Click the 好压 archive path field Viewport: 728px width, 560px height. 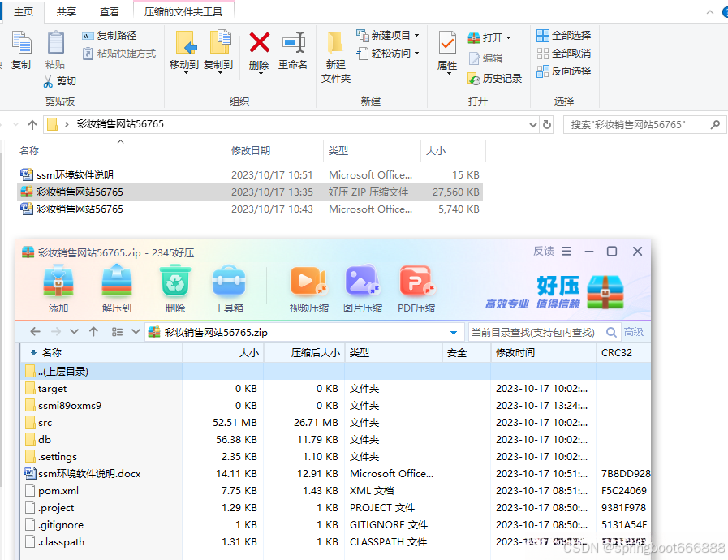(x=304, y=333)
